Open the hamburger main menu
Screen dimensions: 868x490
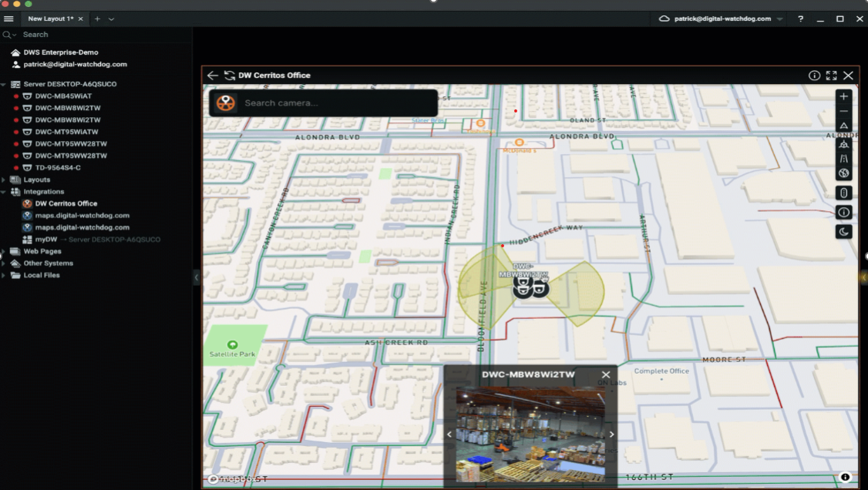(x=8, y=18)
